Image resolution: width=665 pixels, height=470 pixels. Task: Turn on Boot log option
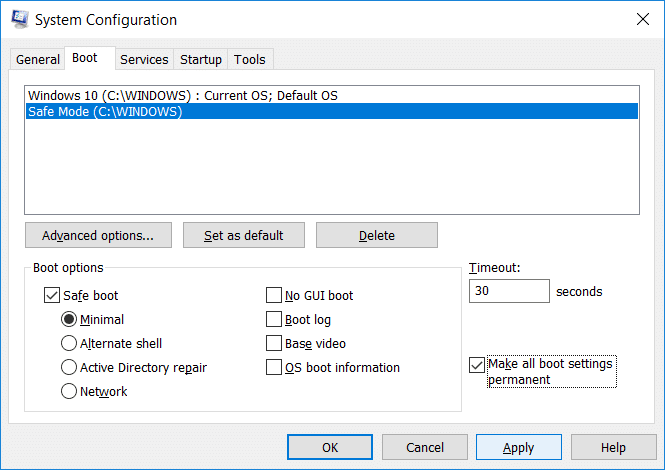point(274,320)
